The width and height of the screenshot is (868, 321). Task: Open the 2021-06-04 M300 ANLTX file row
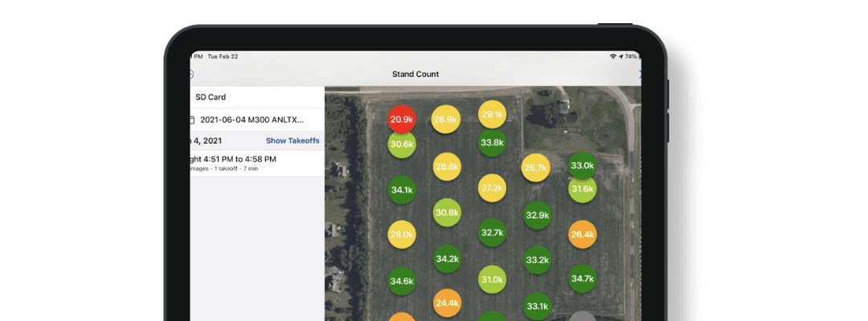[x=257, y=120]
